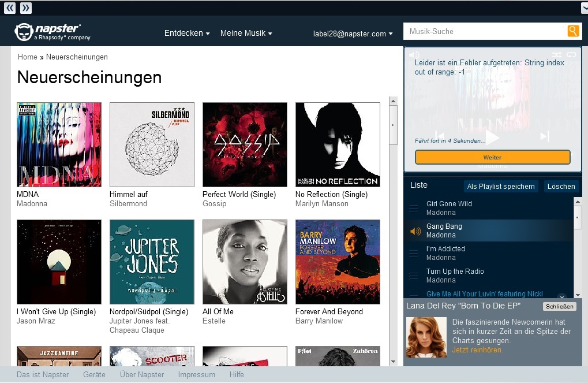Open the MDNA Madonna album cover
This screenshot has width=588, height=383.
point(59,144)
